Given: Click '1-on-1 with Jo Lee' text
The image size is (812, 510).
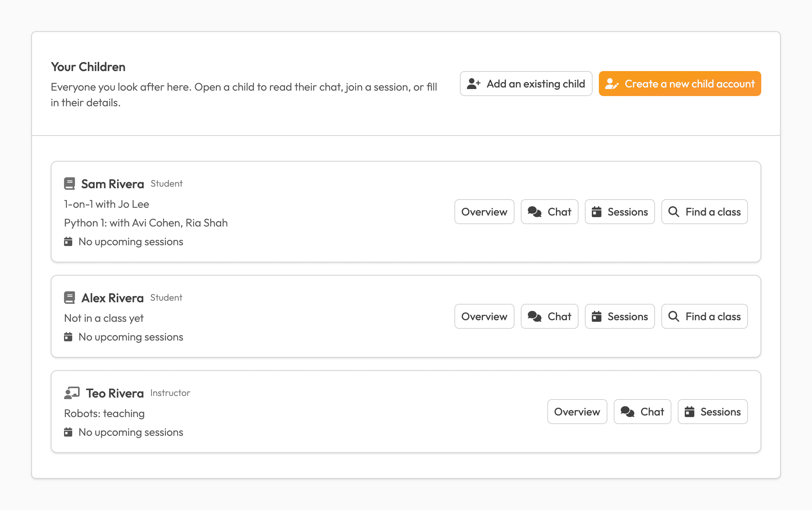Looking at the screenshot, I should 107,204.
